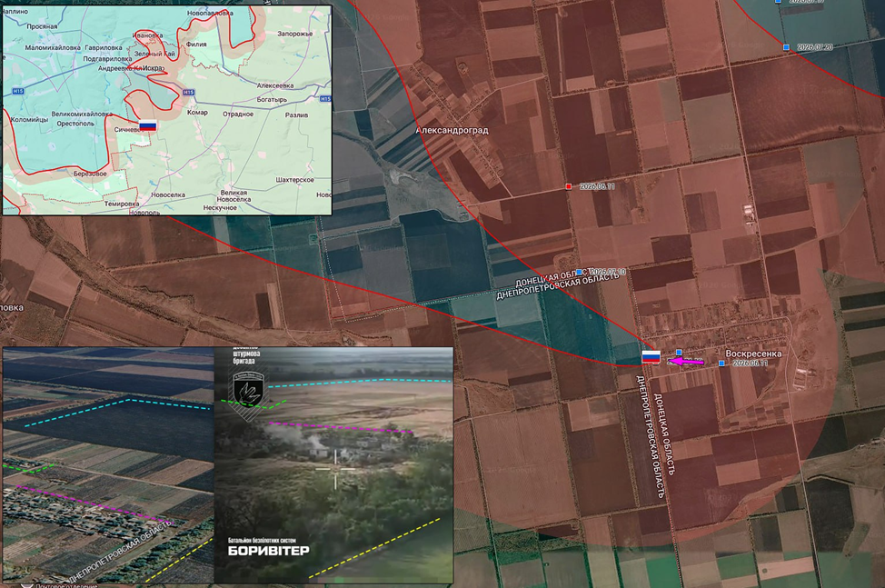Click the Александроград village label

(452, 130)
